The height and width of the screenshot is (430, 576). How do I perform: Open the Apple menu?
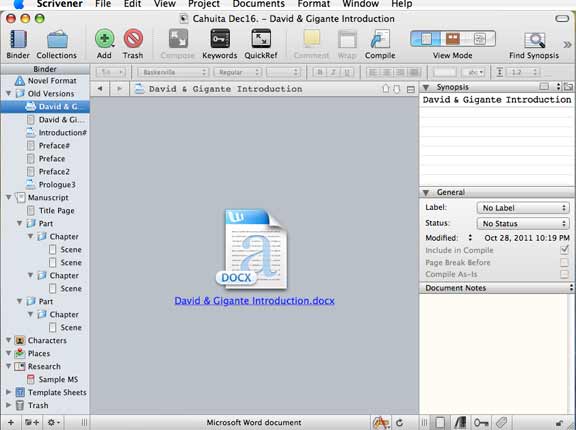coord(18,4)
